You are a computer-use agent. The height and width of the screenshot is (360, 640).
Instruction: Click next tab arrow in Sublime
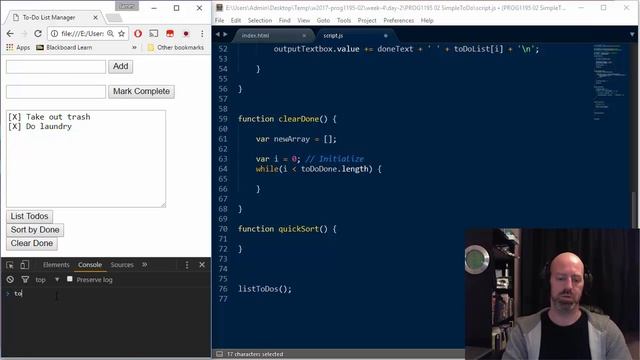tap(225, 34)
